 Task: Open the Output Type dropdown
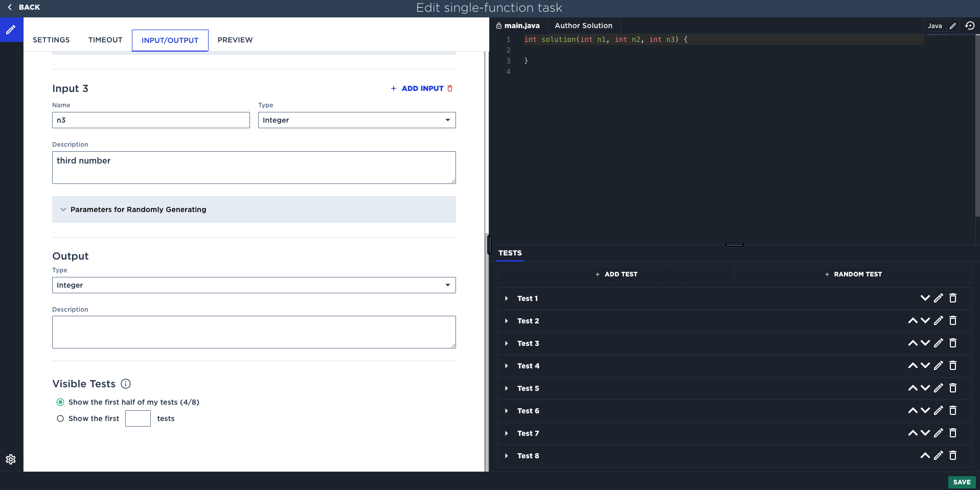click(254, 285)
